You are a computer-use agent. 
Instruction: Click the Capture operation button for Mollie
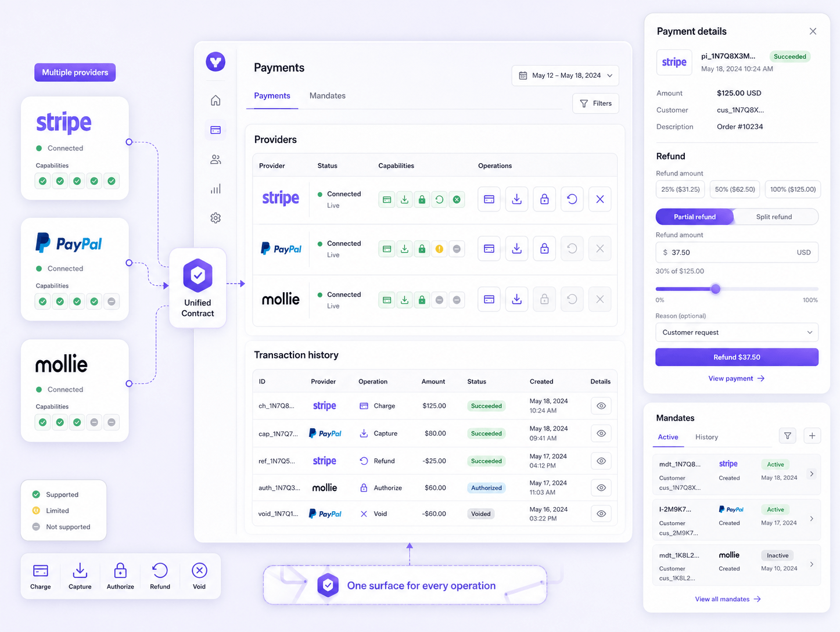point(516,299)
